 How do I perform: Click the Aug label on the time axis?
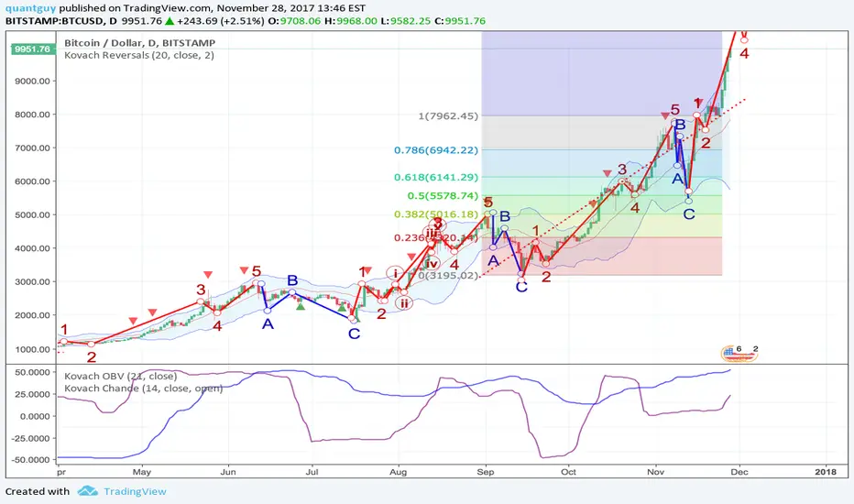(398, 472)
